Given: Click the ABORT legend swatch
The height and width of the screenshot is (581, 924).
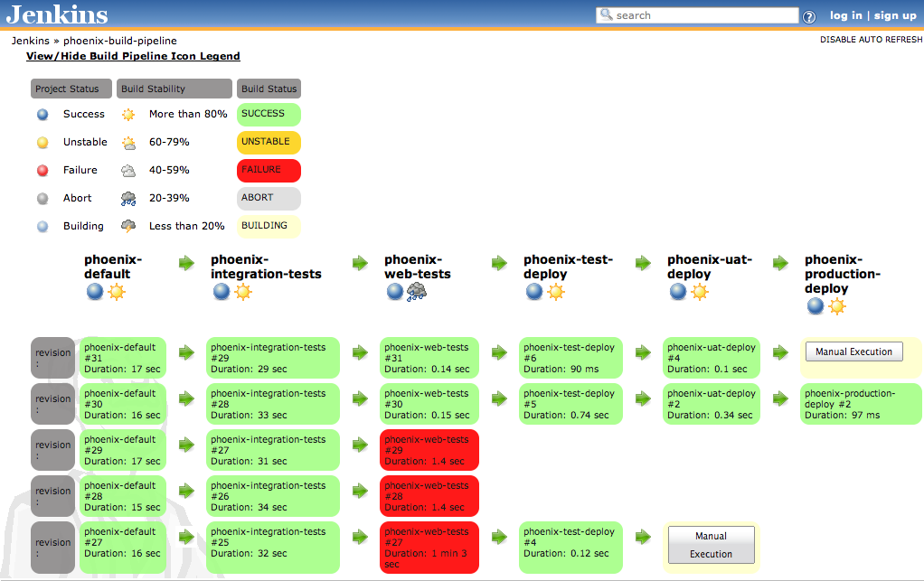Looking at the screenshot, I should [x=269, y=199].
